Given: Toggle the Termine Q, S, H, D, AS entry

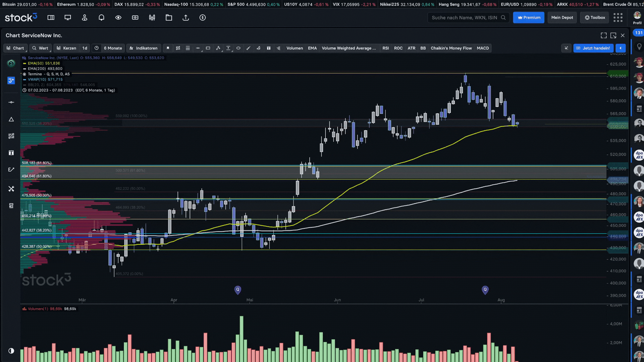Looking at the screenshot, I should click(x=46, y=74).
